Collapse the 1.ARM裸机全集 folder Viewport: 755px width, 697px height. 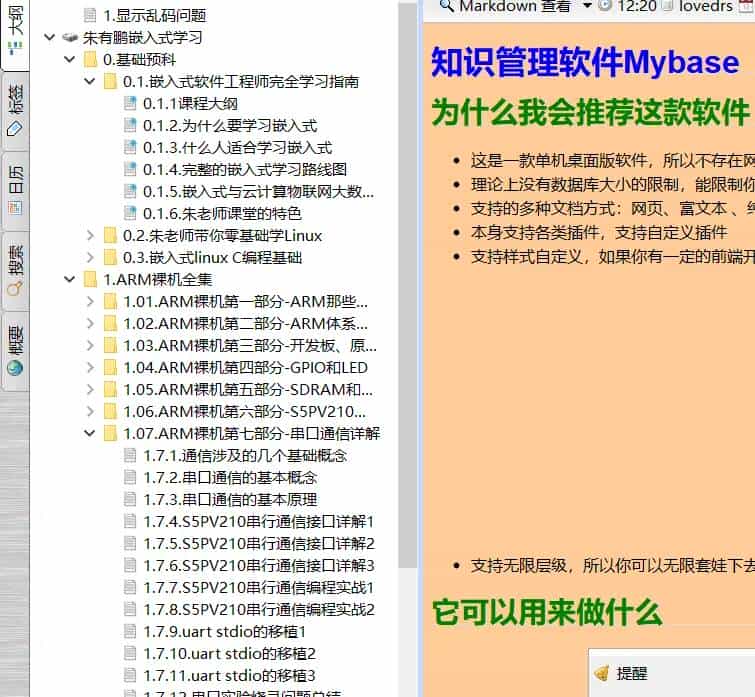pyautogui.click(x=70, y=280)
